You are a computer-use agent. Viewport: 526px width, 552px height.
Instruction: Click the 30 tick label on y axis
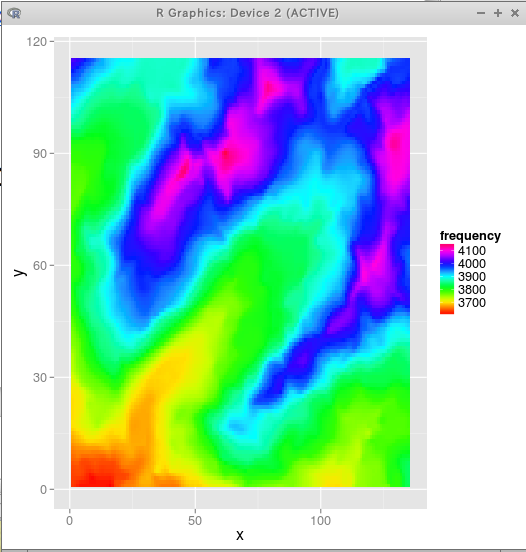tap(40, 378)
